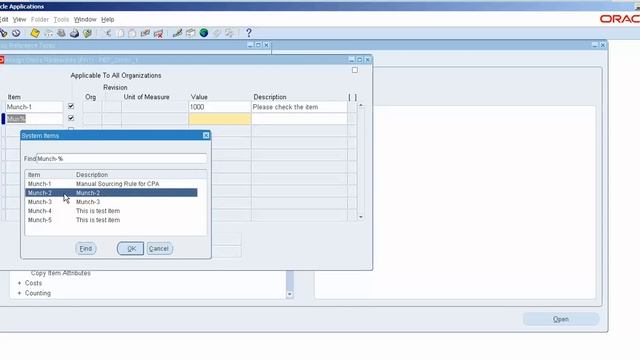
Task: Select Munch-4 in the System Items list
Action: pos(111,211)
